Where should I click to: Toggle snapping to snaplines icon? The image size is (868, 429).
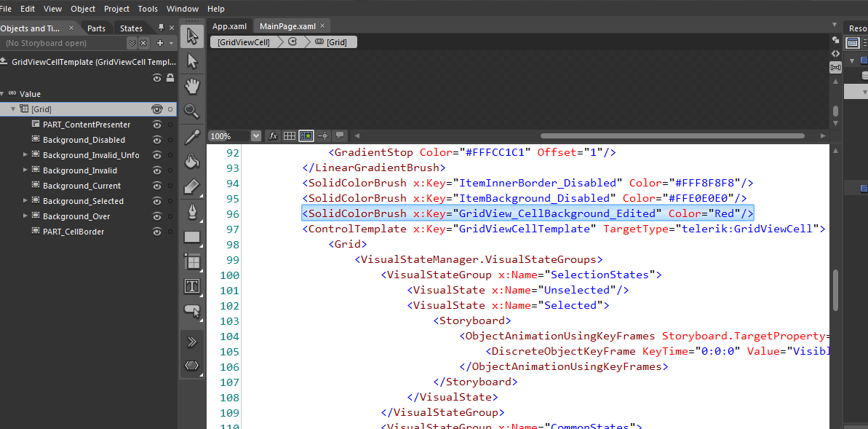[x=323, y=135]
